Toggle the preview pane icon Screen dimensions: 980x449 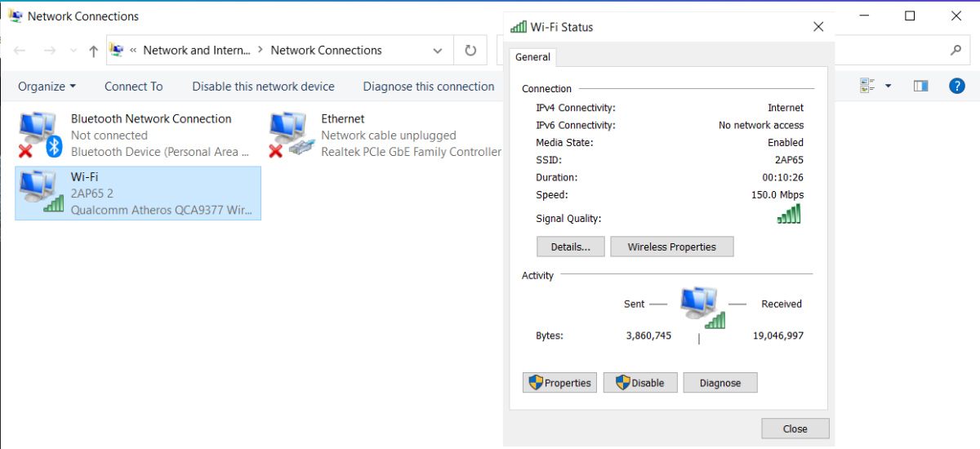click(x=920, y=86)
